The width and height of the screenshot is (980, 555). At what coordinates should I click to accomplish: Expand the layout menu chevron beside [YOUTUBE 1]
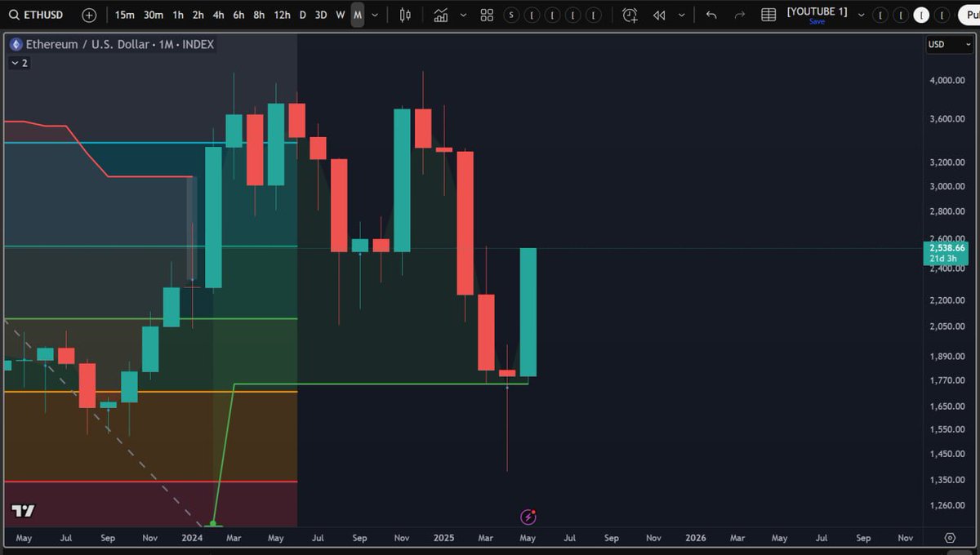click(x=861, y=15)
